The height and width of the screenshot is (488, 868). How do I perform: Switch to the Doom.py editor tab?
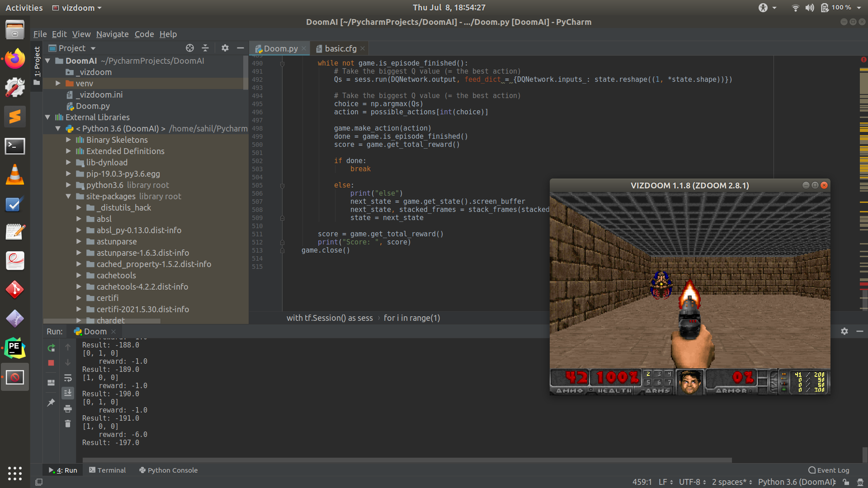coord(280,48)
